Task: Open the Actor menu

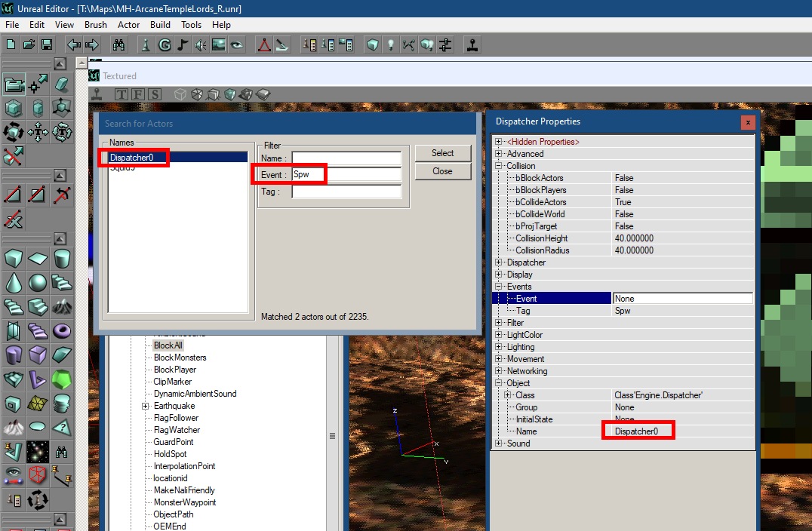Action: coord(128,24)
